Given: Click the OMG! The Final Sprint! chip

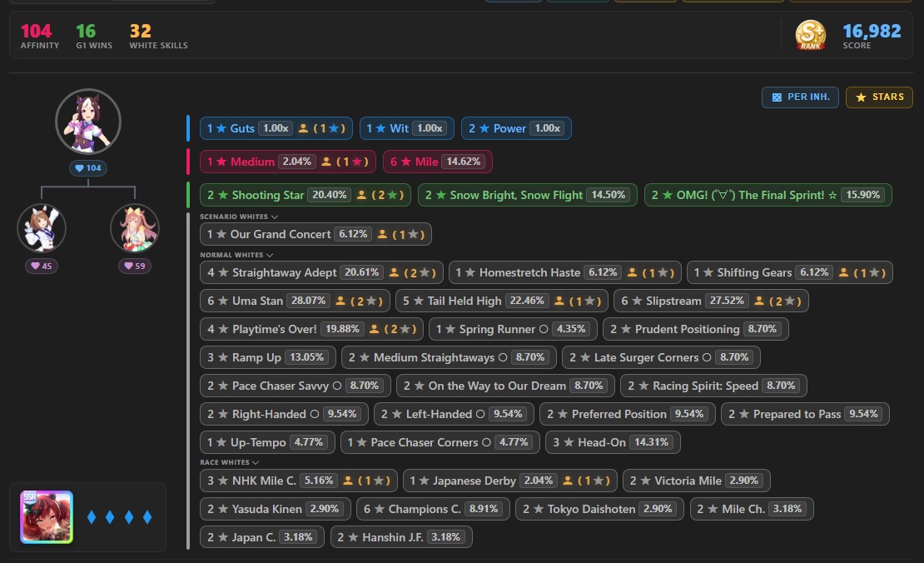Looking at the screenshot, I should pyautogui.click(x=768, y=195).
